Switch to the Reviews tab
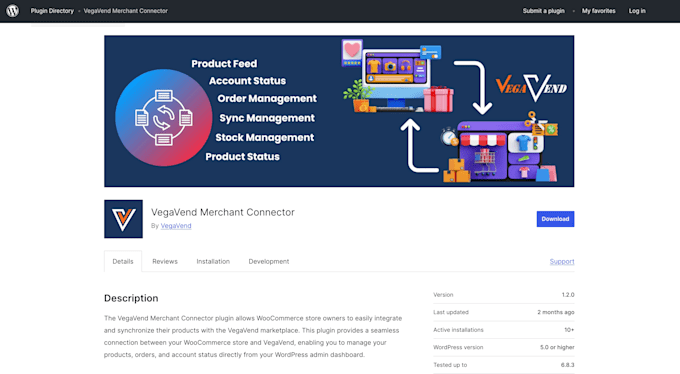The image size is (680, 374). [165, 261]
